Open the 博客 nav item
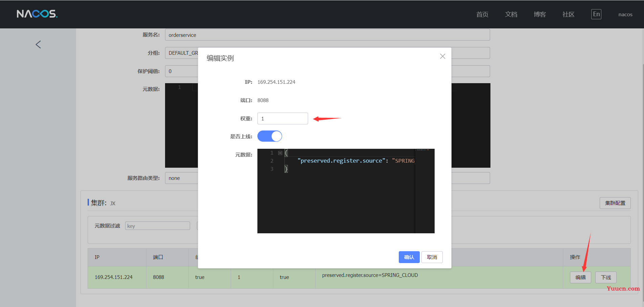 pos(540,14)
